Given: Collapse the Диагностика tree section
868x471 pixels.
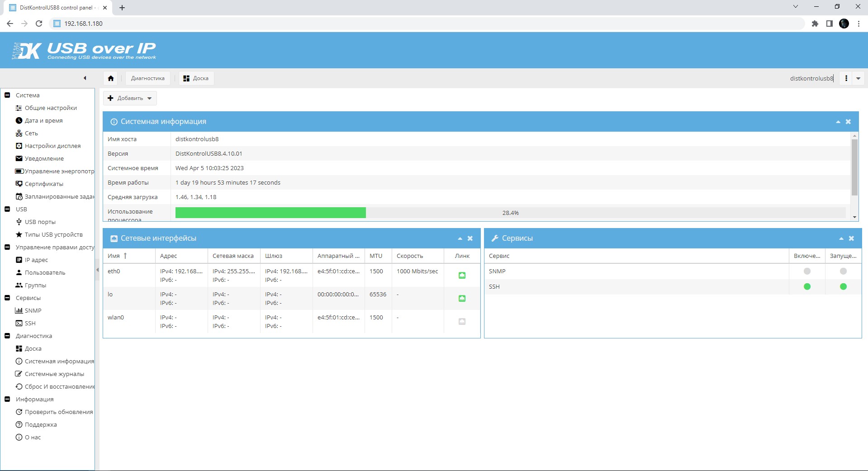Looking at the screenshot, I should [7, 336].
